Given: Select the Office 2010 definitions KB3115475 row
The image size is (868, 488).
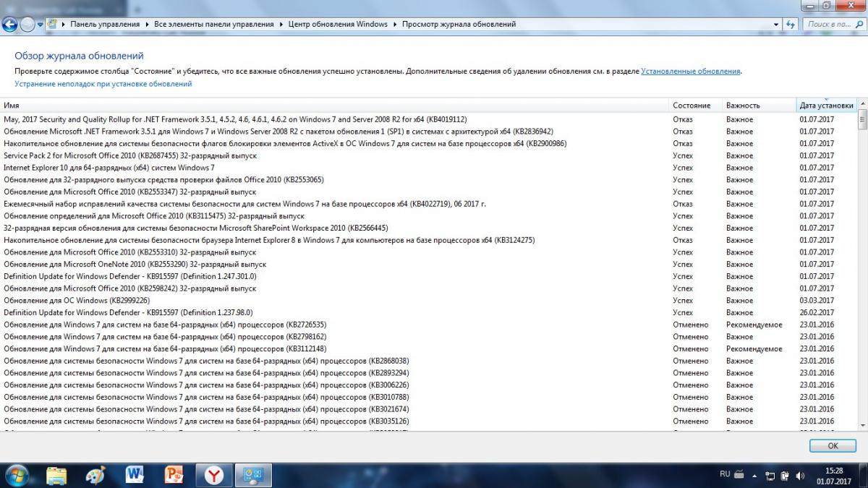Looking at the screenshot, I should pyautogui.click(x=429, y=215).
